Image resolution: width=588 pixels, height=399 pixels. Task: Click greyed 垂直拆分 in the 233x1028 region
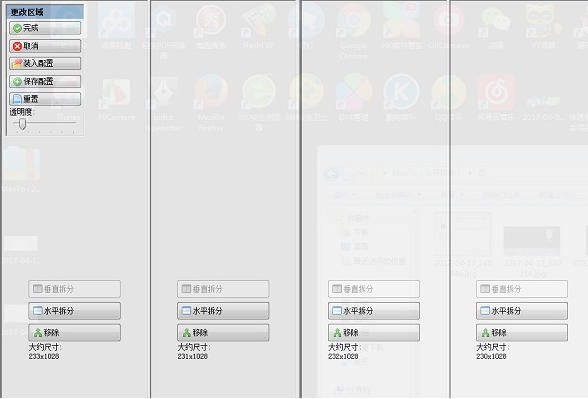coord(74,289)
